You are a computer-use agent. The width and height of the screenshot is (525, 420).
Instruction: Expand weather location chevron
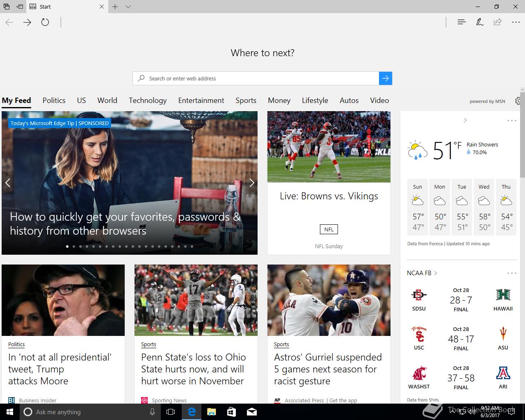(465, 120)
